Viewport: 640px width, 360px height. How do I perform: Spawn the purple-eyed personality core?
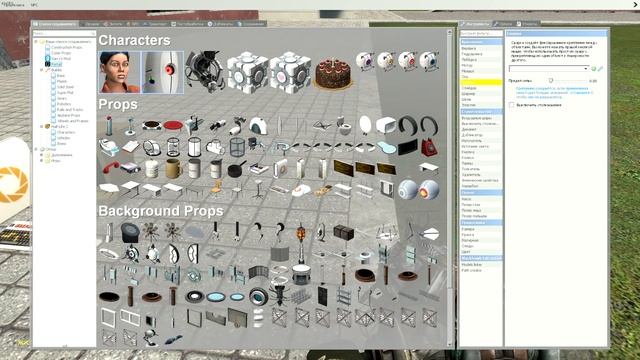[x=365, y=62]
